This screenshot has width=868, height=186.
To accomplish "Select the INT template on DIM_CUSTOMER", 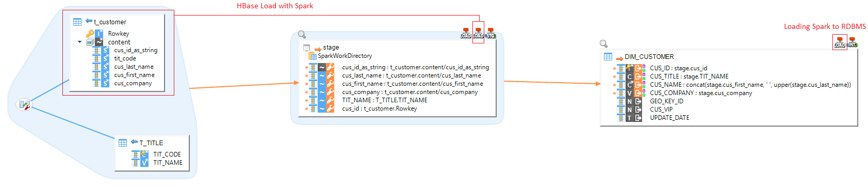I will click(x=853, y=42).
